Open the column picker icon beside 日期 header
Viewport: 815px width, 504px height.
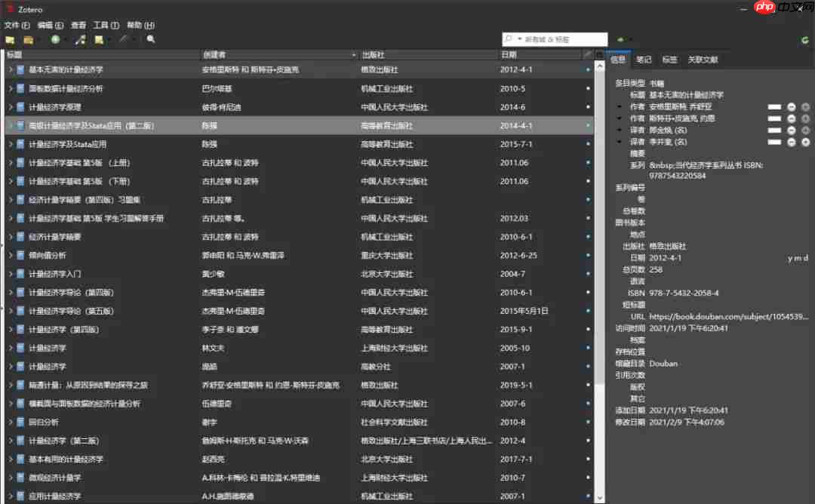[x=588, y=54]
